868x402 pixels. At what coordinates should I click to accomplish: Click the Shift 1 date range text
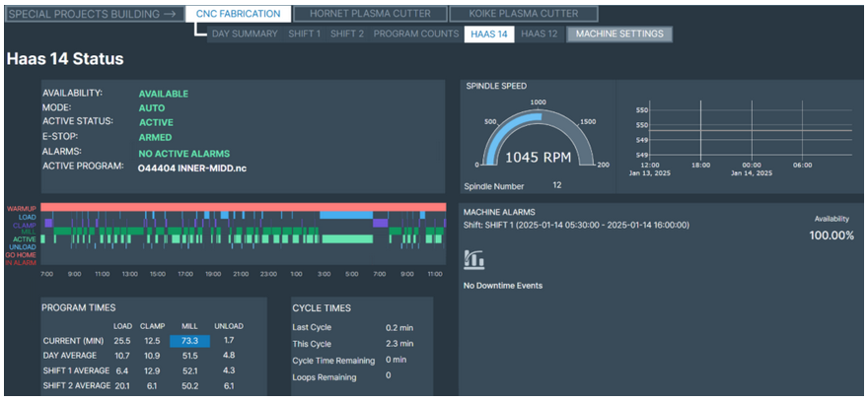coord(576,225)
